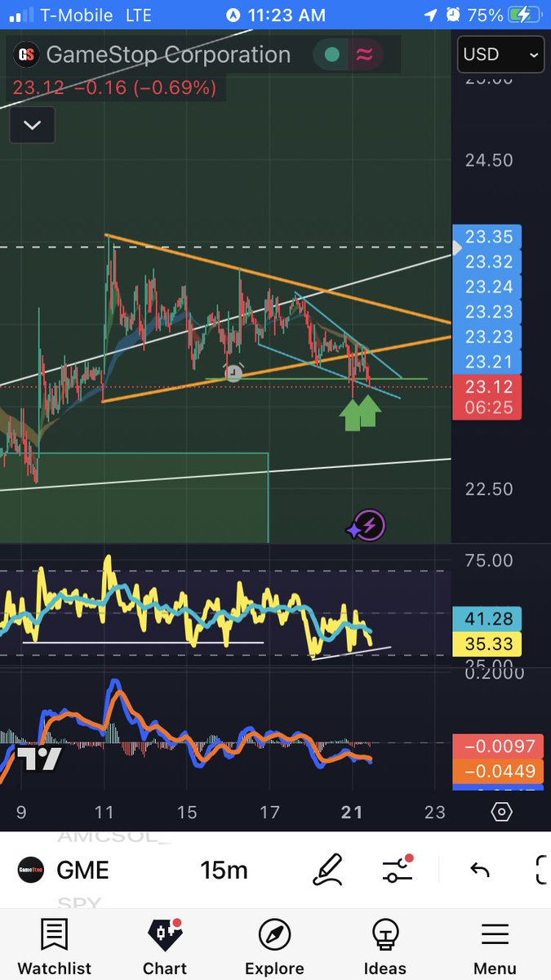Tap the yellow 35.33 RSI value label

tap(487, 644)
